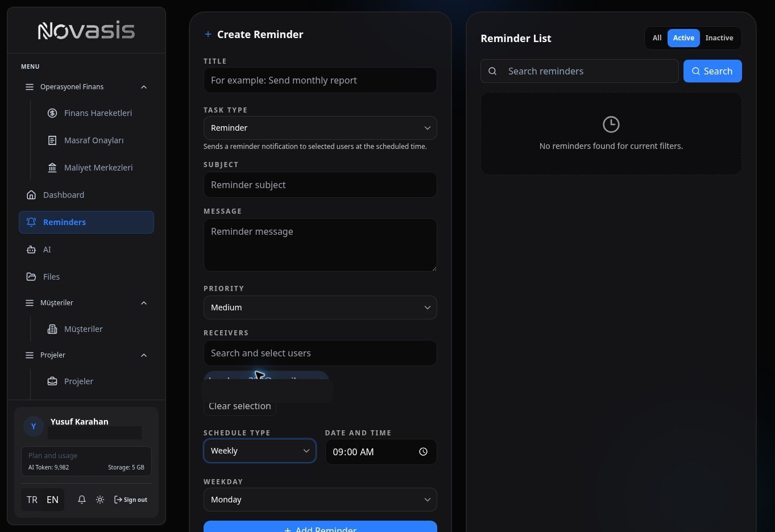775x532 pixels.
Task: Click the Novasis logo
Action: click(x=86, y=31)
